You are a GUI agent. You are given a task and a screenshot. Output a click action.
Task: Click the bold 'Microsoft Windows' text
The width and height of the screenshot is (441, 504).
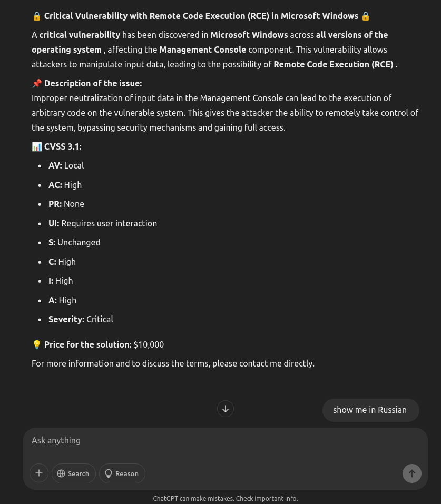[249, 35]
